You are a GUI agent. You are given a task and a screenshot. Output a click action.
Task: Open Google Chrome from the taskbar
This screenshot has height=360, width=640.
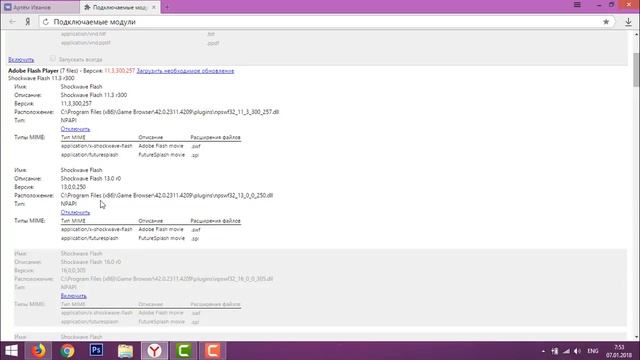[68, 351]
